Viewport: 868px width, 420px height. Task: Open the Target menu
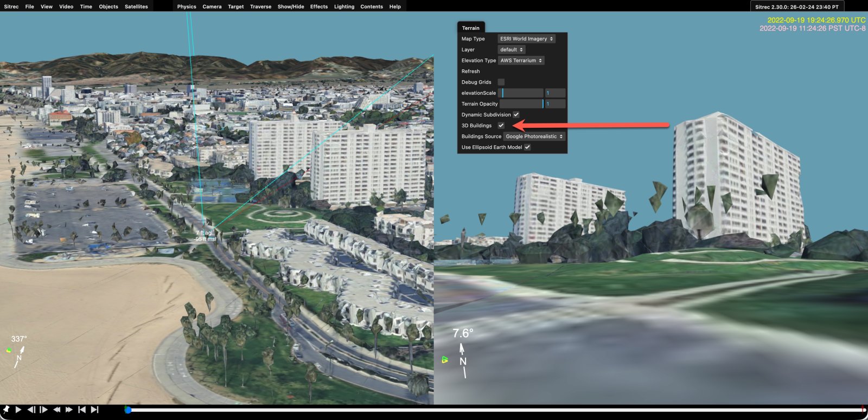(236, 7)
